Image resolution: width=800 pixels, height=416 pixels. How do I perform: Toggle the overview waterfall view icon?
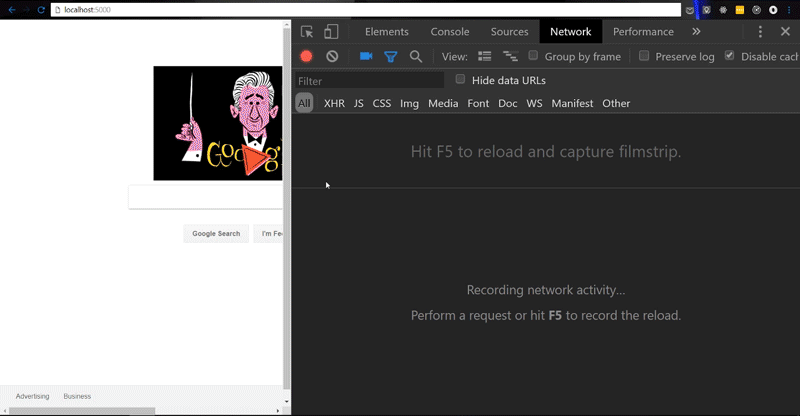[510, 56]
